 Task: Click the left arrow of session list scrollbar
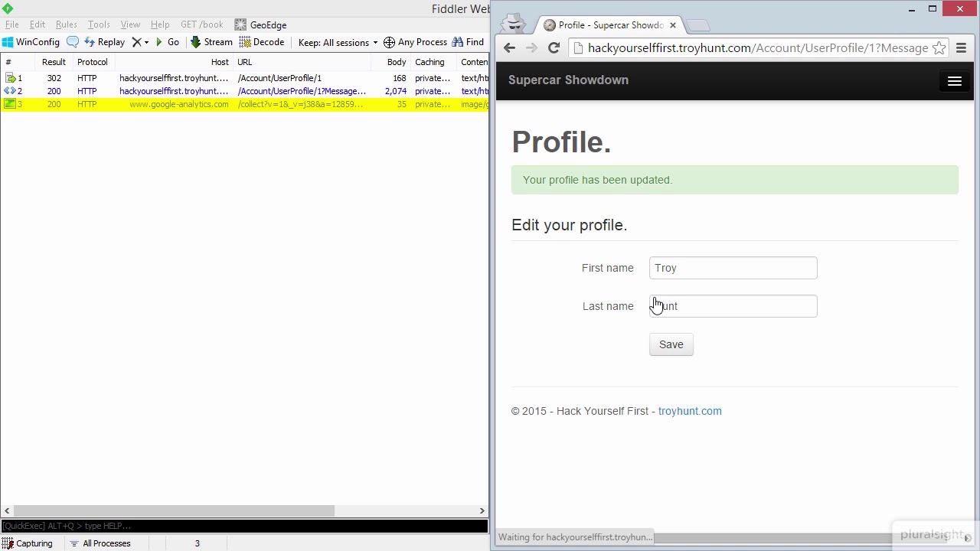(x=7, y=510)
